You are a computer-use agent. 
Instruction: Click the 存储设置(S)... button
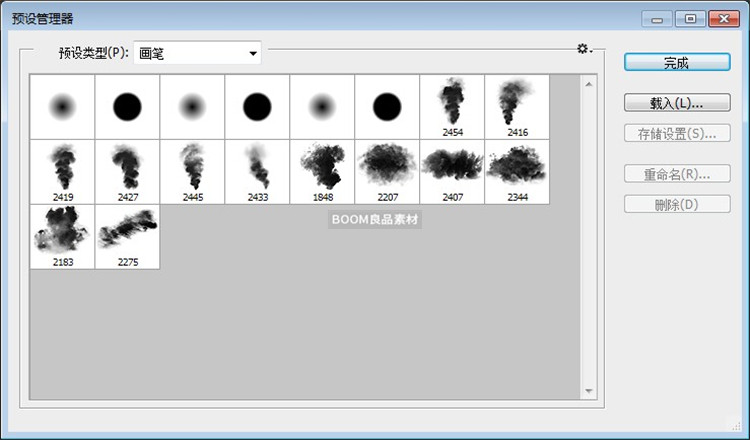coord(676,133)
